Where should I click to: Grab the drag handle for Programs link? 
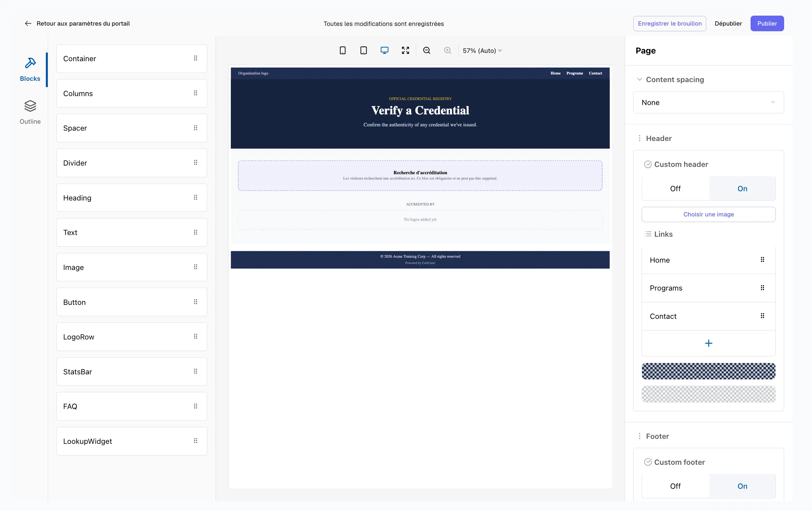pos(762,288)
